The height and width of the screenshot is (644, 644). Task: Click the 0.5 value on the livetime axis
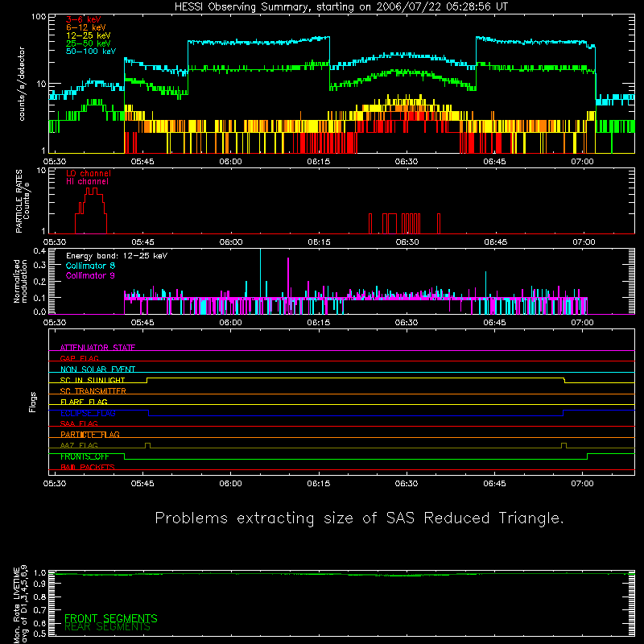click(x=39, y=634)
